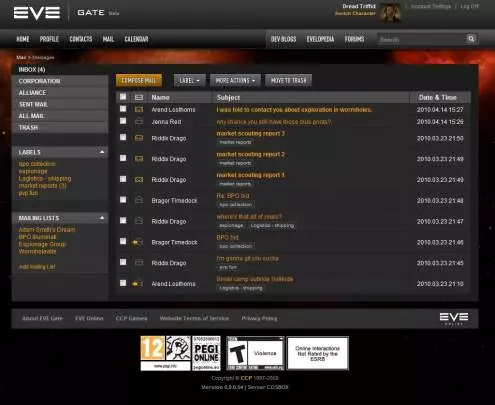Open the All Mail folder

pyautogui.click(x=60, y=116)
